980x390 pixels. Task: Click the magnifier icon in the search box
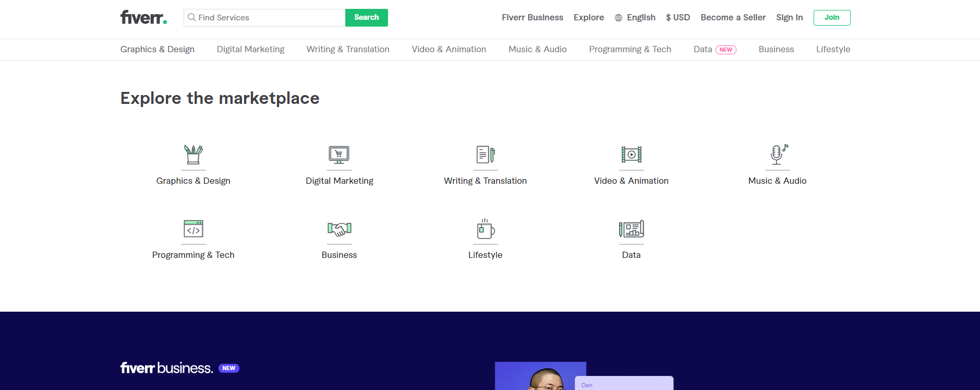click(192, 17)
